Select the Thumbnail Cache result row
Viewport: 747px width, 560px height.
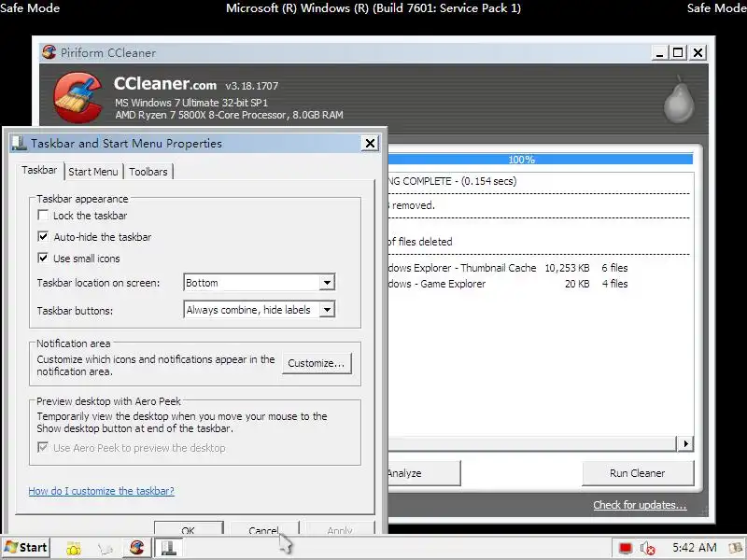(508, 268)
